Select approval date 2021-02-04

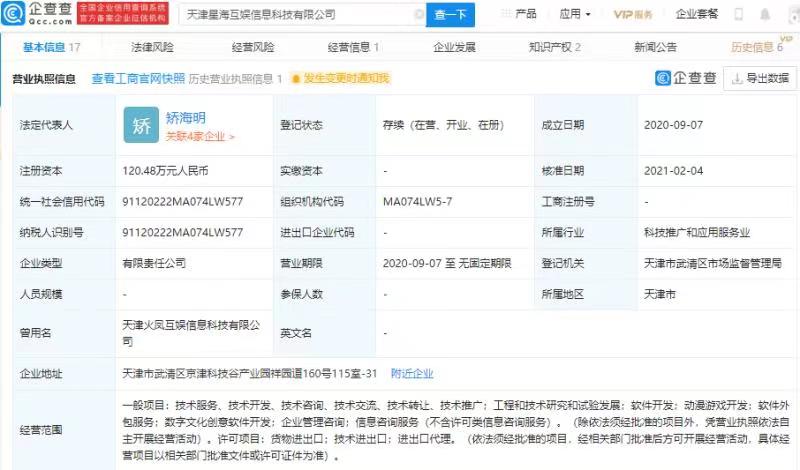click(673, 171)
